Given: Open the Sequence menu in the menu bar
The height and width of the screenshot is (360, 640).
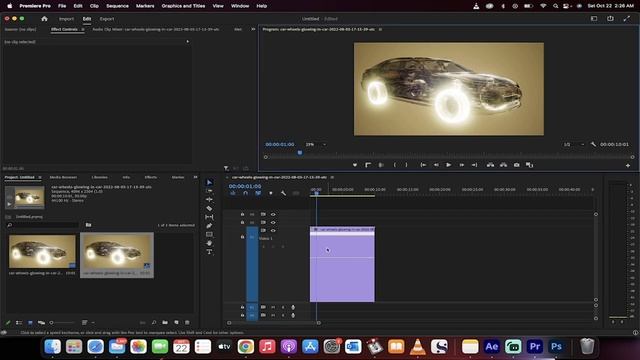Looking at the screenshot, I should point(117,6).
